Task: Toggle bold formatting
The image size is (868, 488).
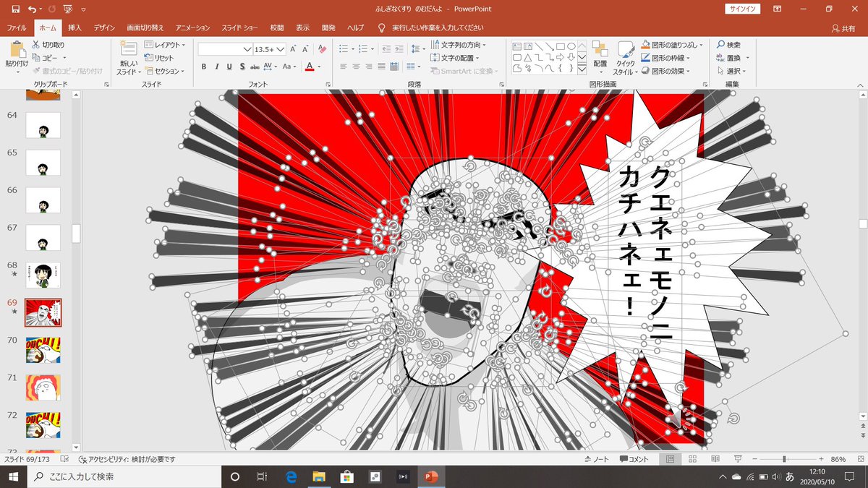Action: (203, 66)
